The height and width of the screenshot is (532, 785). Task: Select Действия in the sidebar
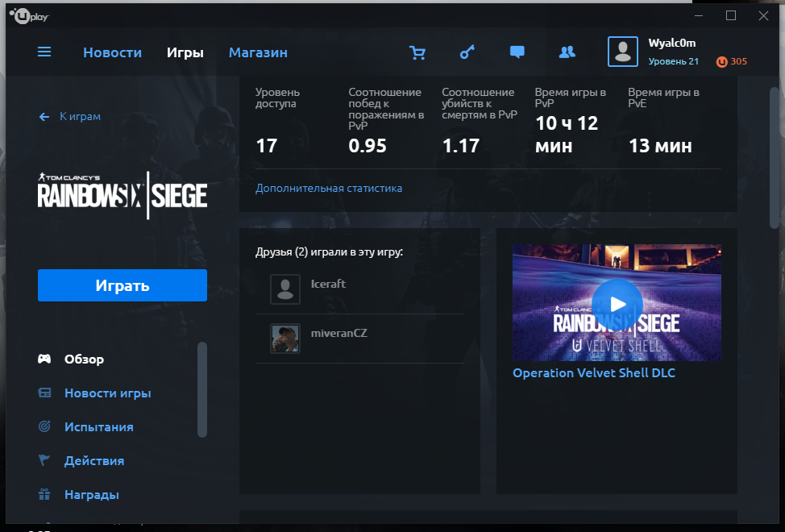[x=94, y=460]
